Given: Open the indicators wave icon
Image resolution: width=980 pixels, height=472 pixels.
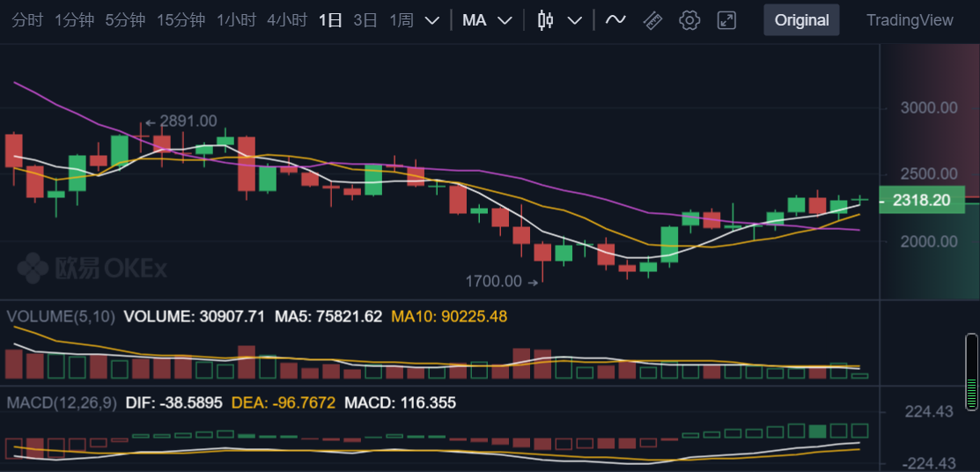Looking at the screenshot, I should click(615, 20).
